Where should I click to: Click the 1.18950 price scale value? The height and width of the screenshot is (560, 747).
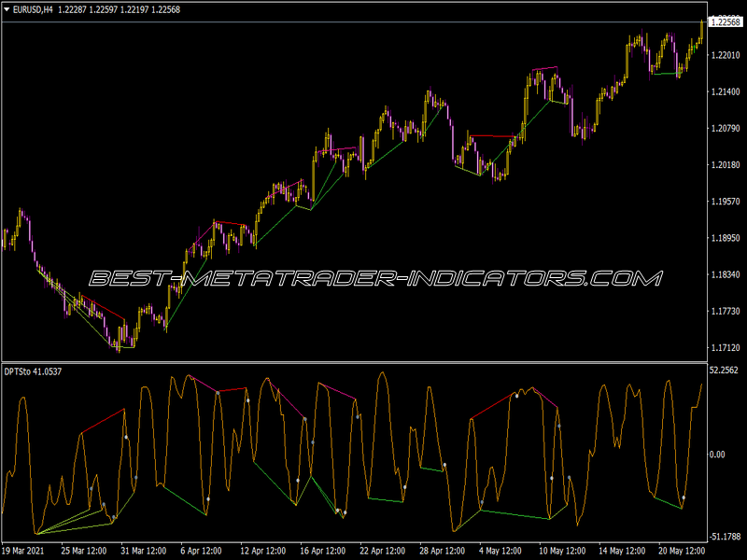coord(726,238)
